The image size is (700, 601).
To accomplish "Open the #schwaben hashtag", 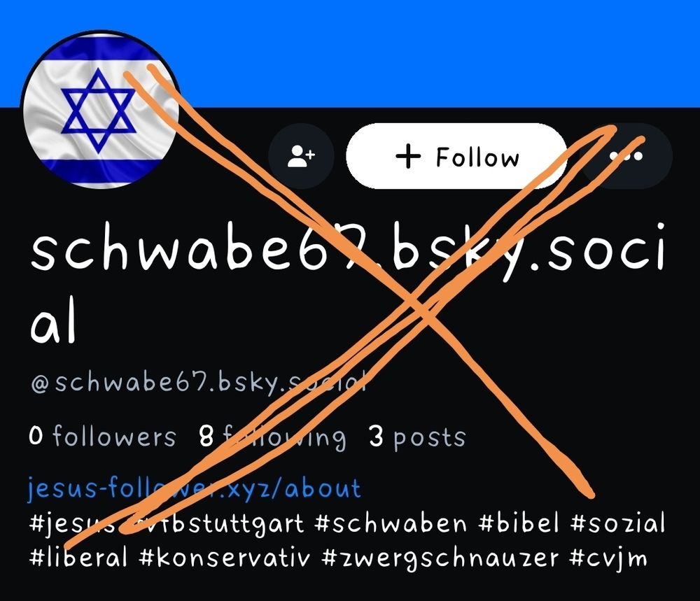I will click(391, 523).
